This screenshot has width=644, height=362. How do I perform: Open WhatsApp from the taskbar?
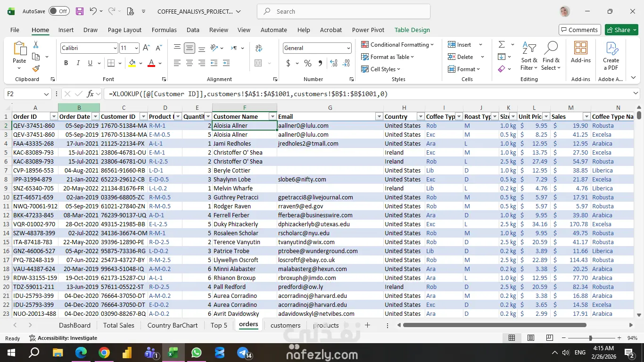coord(196,353)
